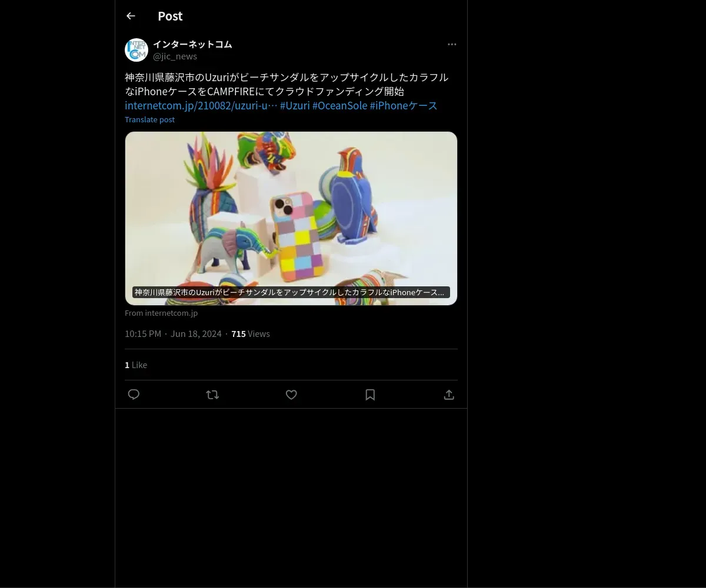Open the #Uzuri hashtag
Viewport: 706px width, 588px height.
click(x=295, y=106)
